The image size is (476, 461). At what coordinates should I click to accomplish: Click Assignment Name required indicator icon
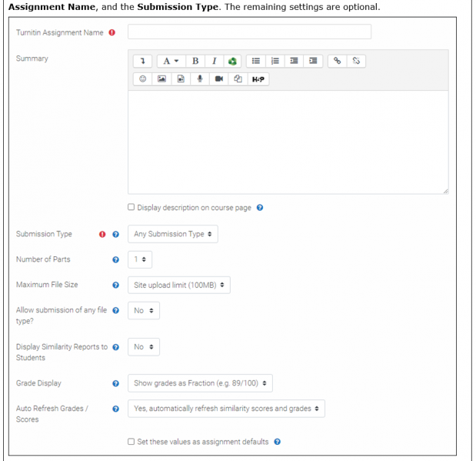(112, 32)
